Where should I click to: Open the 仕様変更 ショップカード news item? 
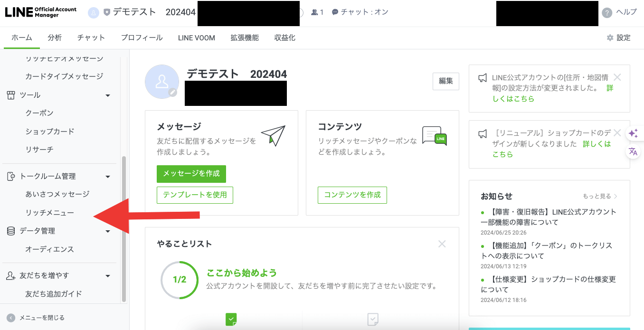pyautogui.click(x=549, y=284)
